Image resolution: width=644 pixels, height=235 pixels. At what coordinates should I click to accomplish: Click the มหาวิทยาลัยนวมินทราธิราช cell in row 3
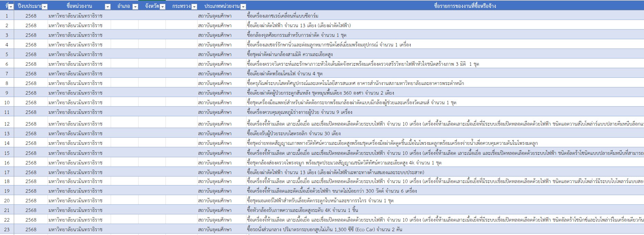[x=75, y=35]
